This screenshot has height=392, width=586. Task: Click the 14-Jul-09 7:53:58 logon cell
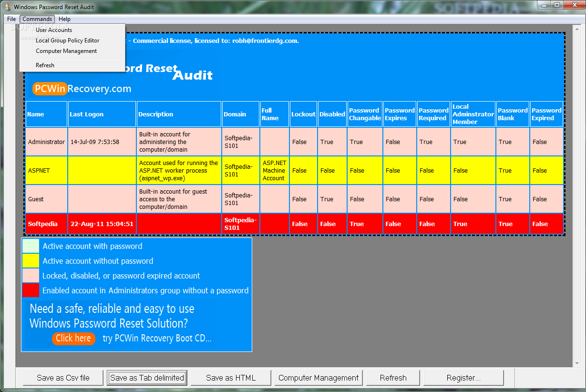[x=102, y=142]
